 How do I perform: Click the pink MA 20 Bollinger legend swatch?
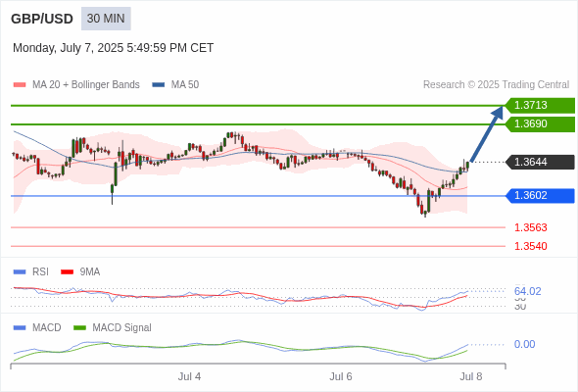[20, 85]
